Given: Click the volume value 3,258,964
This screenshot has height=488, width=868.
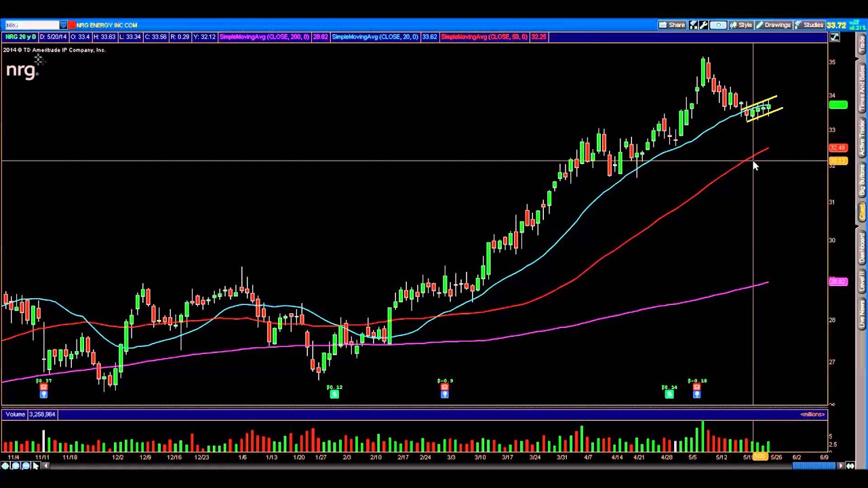Looking at the screenshot, I should coord(42,414).
